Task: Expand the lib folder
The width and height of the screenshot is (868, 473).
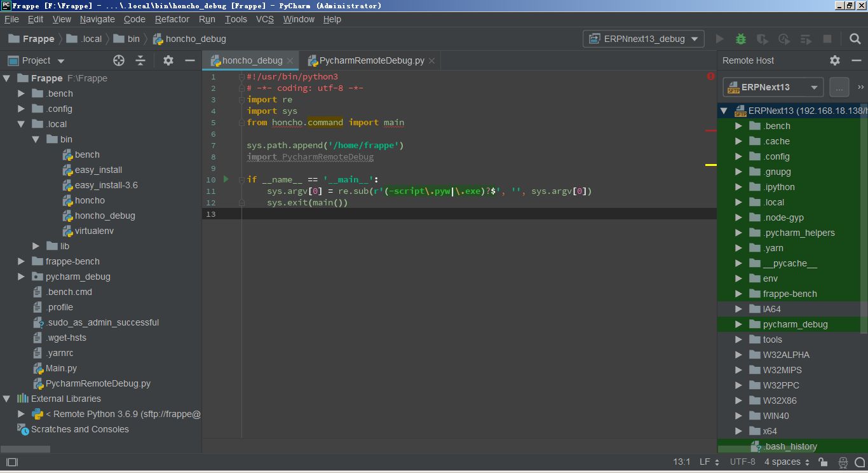Action: tap(36, 246)
